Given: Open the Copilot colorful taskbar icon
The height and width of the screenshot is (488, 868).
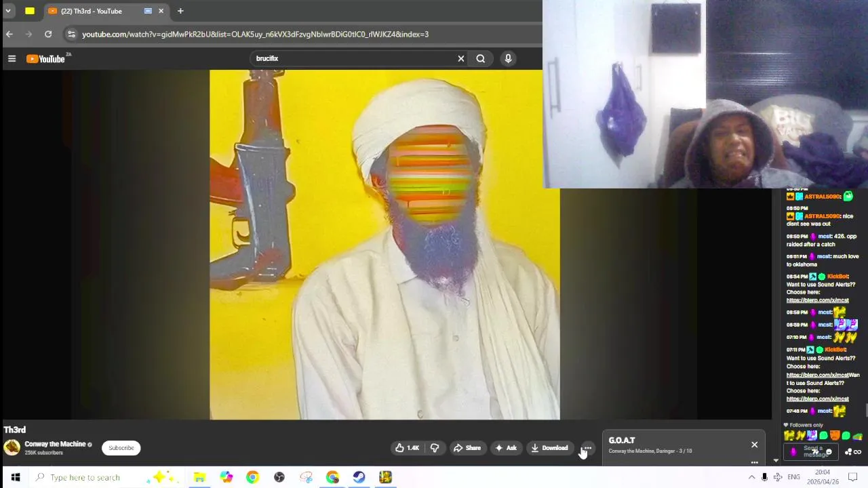Looking at the screenshot, I should 226,477.
